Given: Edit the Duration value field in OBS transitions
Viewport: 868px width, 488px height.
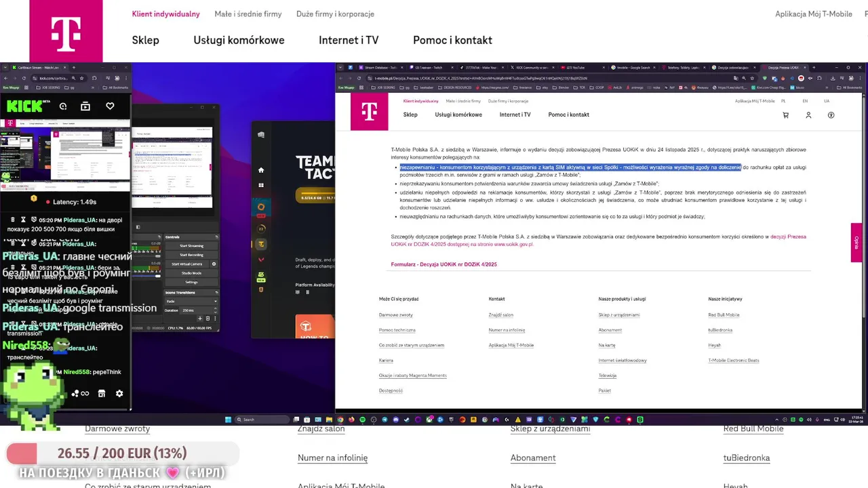Looking at the screenshot, I should [199, 310].
